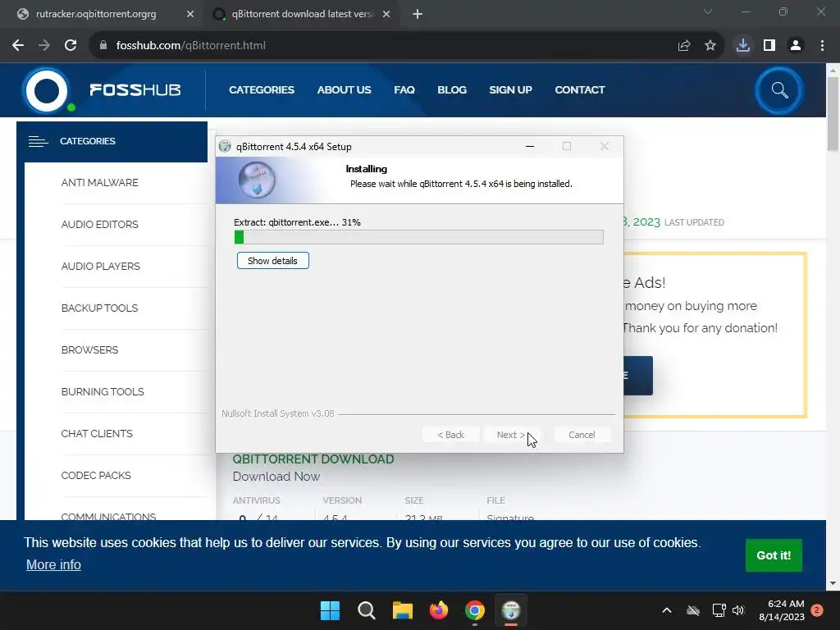Open a new browser tab
Viewport: 840px width, 630px height.
point(418,14)
